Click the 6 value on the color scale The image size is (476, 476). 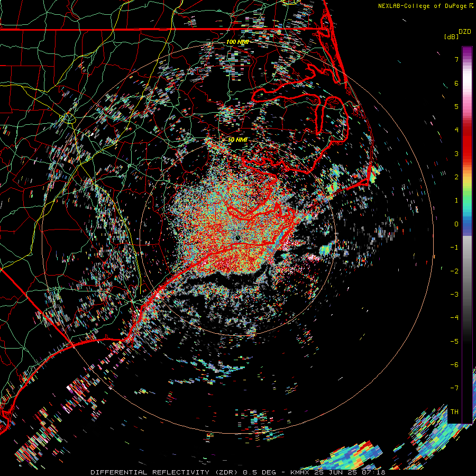[456, 83]
